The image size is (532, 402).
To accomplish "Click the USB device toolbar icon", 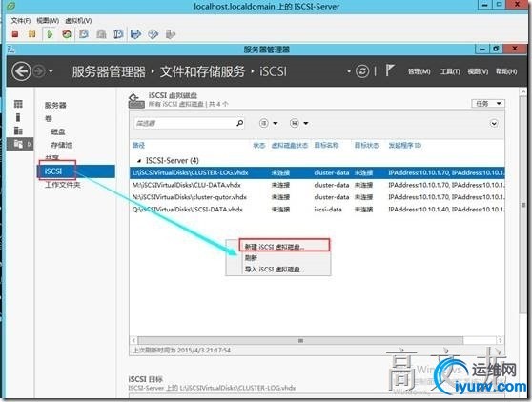I will pos(171,34).
